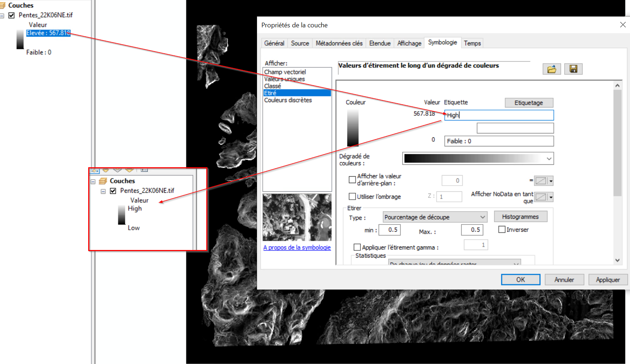Open the layer styling panel icon

[94, 170]
